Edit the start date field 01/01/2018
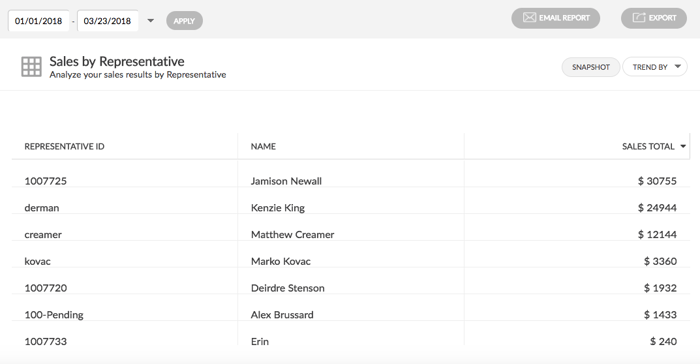Screen dimensions: 700x364 tap(39, 21)
